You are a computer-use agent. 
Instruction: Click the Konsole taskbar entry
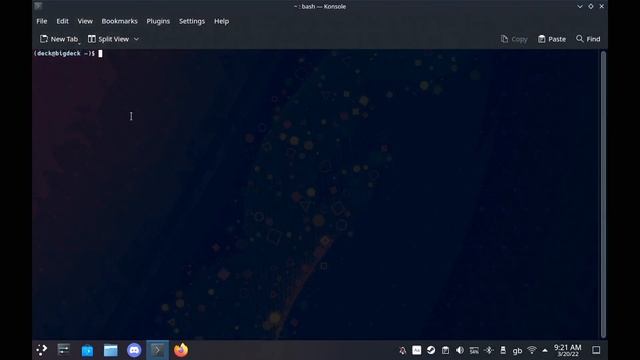pyautogui.click(x=158, y=350)
